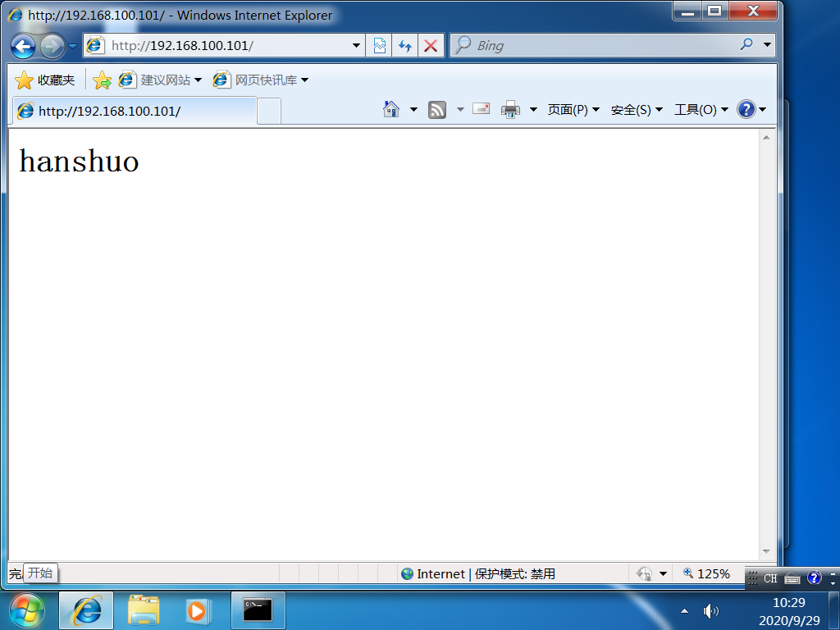Screen dimensions: 840x630
Task: Click the Read Mail envelope icon
Action: coord(481,109)
